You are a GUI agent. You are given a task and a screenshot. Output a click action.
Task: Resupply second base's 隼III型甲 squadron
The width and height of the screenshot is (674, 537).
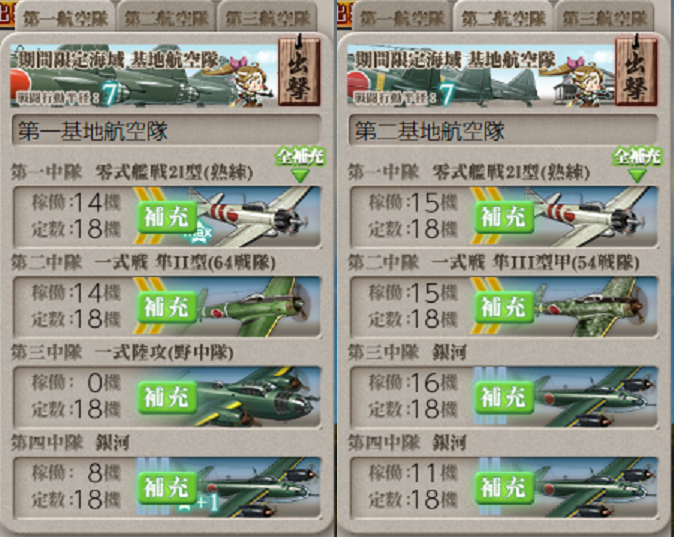click(504, 307)
